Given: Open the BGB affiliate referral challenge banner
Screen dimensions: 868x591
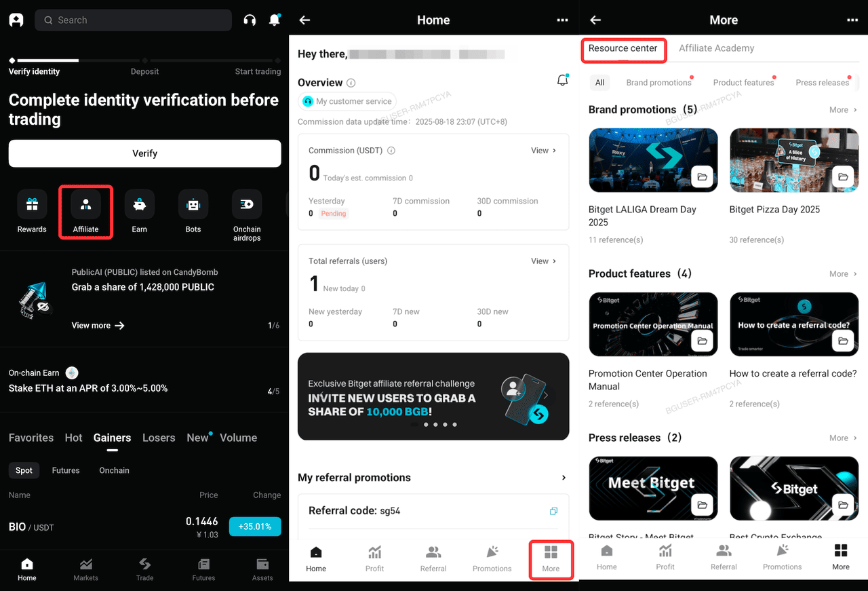Looking at the screenshot, I should [433, 396].
